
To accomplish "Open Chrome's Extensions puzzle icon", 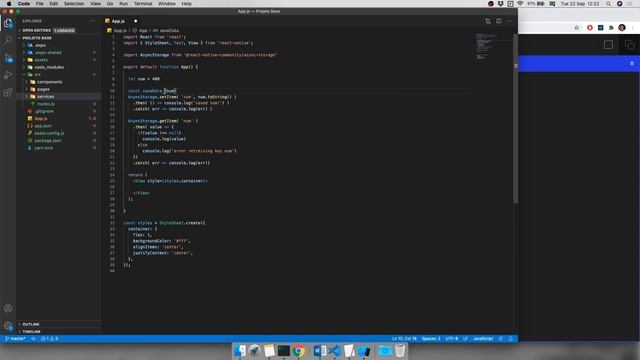I will (x=611, y=28).
